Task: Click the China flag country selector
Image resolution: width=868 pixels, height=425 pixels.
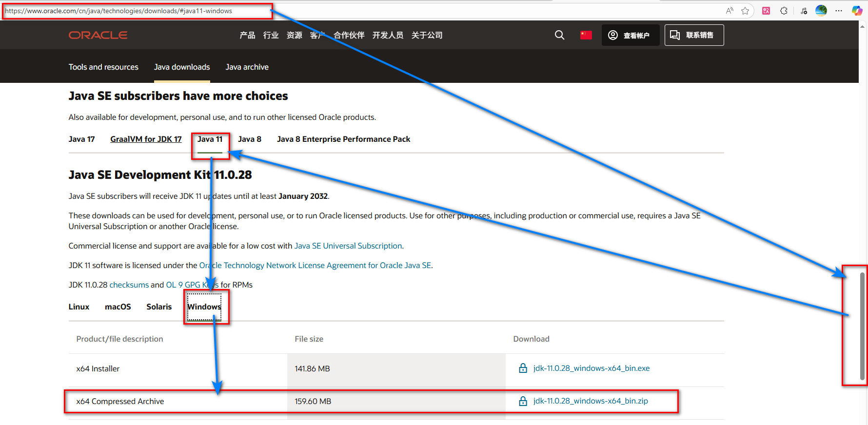Action: click(586, 35)
